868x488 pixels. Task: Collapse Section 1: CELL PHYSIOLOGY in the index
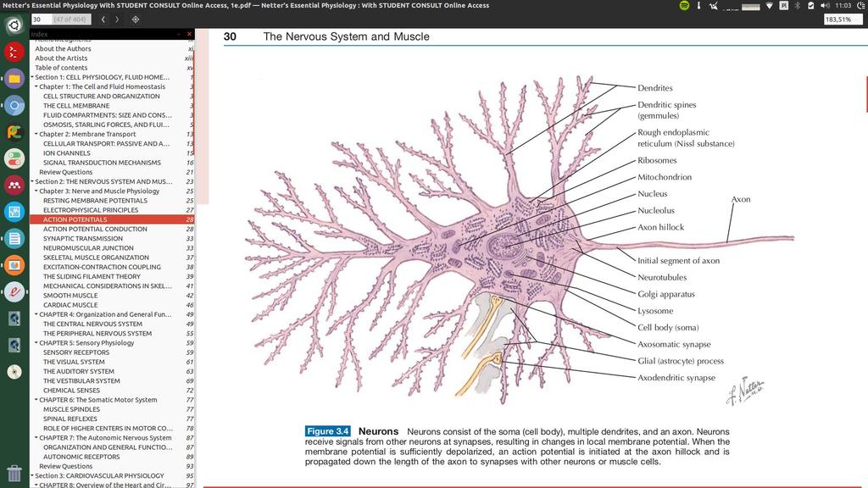pos(32,77)
